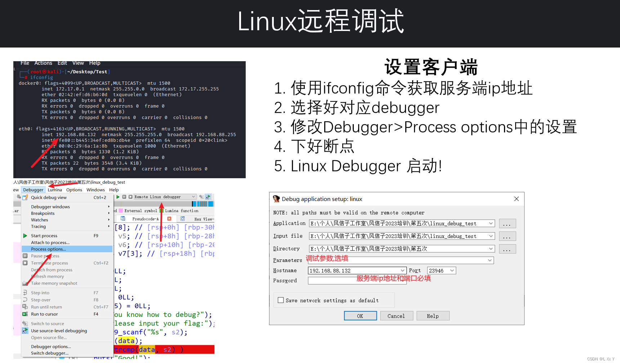Click the Switch to source menu icon
The image size is (620, 364).
tap(25, 323)
